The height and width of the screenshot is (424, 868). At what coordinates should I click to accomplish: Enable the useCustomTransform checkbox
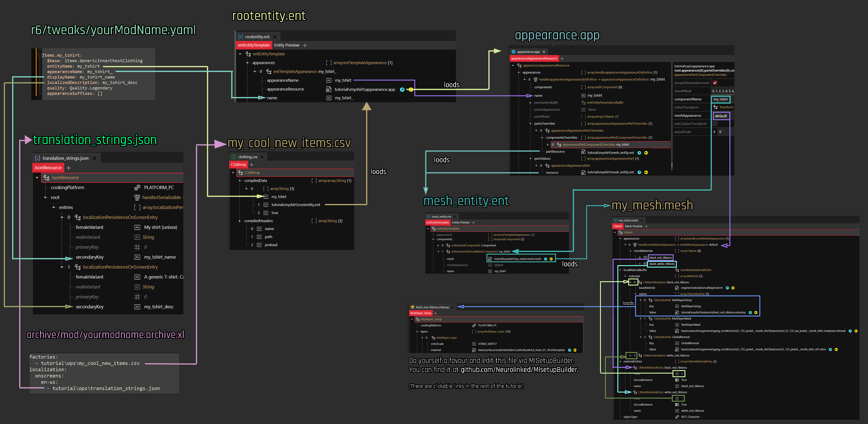coord(715,124)
